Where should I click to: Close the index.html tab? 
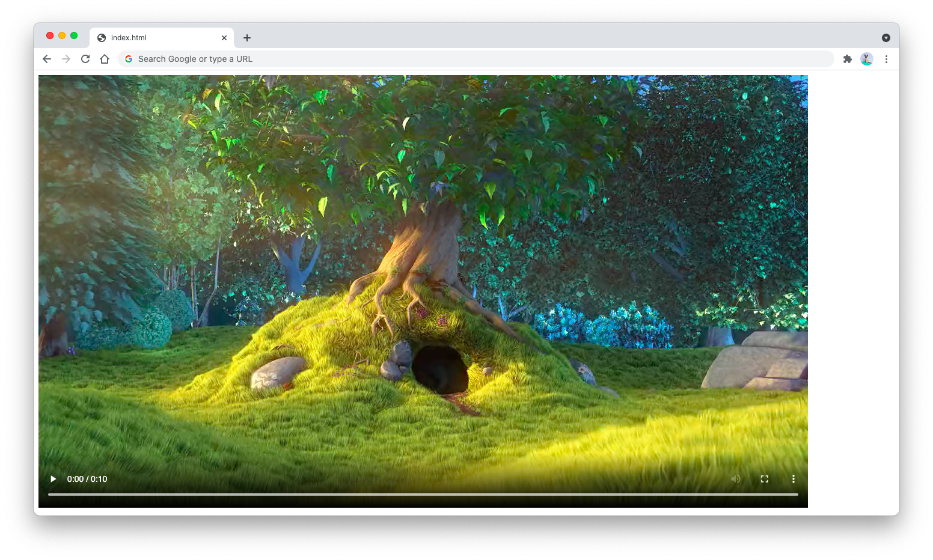click(224, 37)
